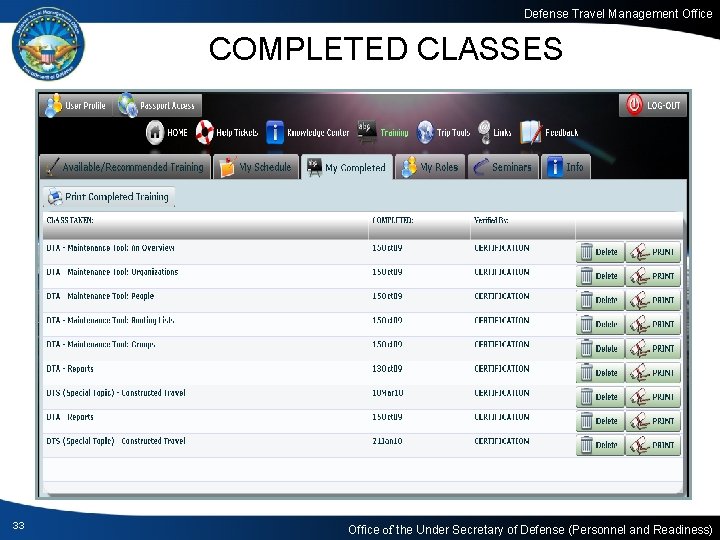Print Constructed Travel 10Mar10 certificate
The width and height of the screenshot is (720, 540).
point(653,397)
